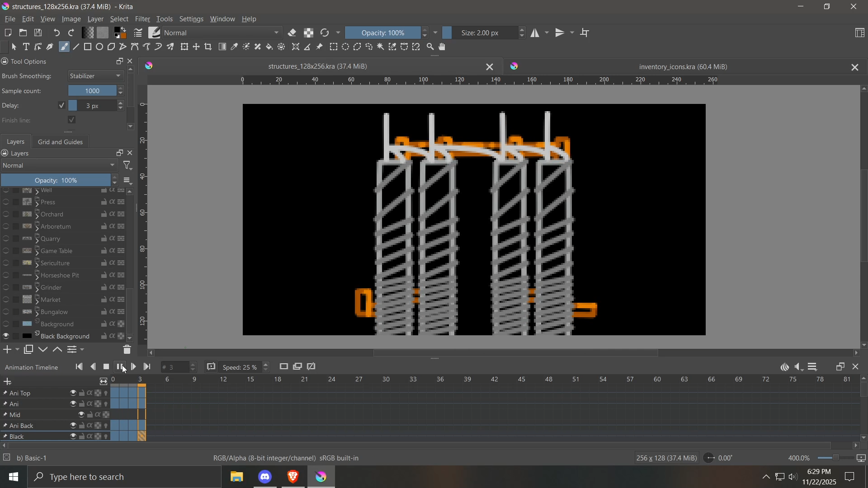
Task: Pick the Fill (paint bucket) tool
Action: pos(270,47)
